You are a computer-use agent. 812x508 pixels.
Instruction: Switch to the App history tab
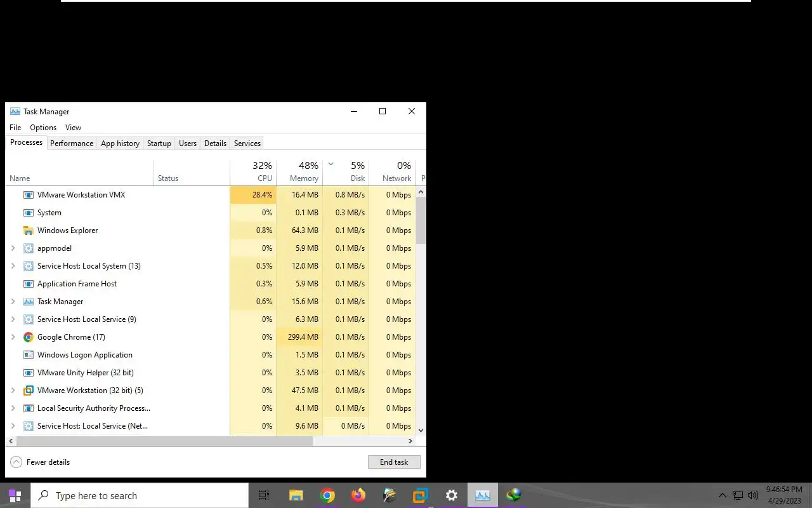[x=120, y=144]
